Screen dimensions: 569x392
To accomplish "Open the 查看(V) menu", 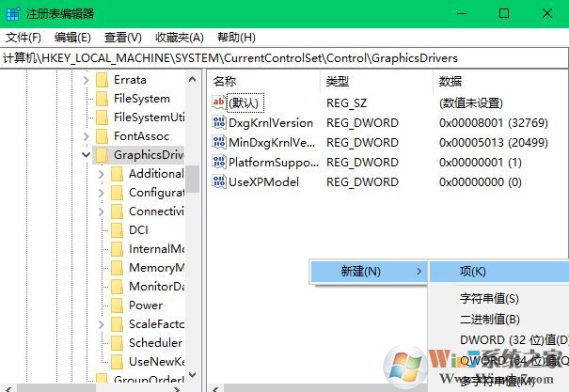I will pos(122,38).
